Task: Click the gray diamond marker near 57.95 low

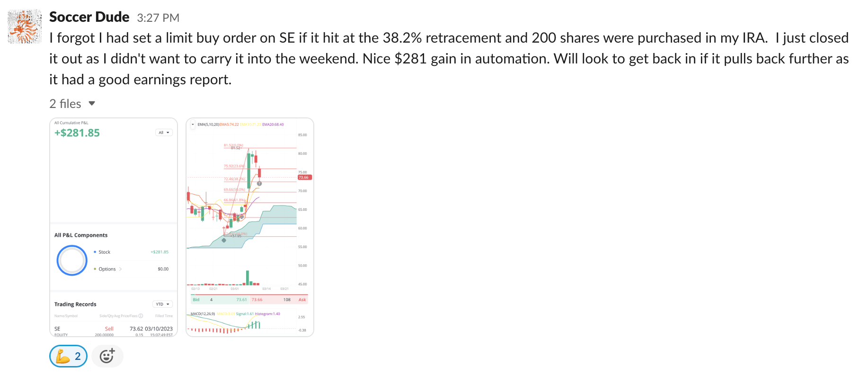Action: 224,240
